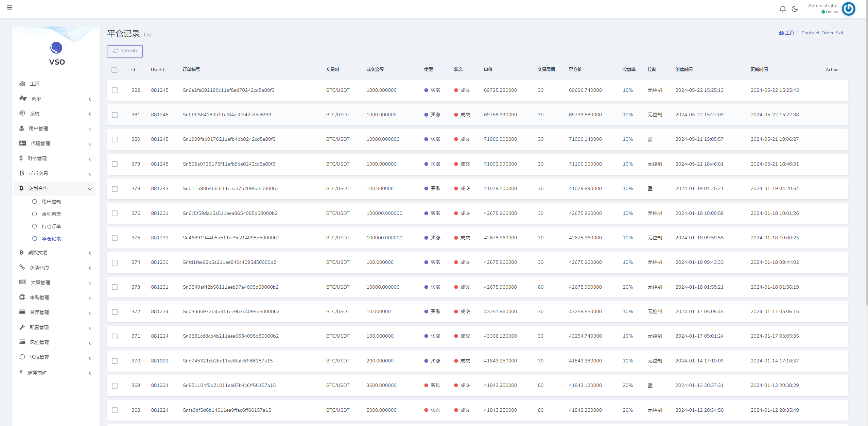Click the 商家 merchant icon in sidebar
This screenshot has height=426, width=868.
23,98
